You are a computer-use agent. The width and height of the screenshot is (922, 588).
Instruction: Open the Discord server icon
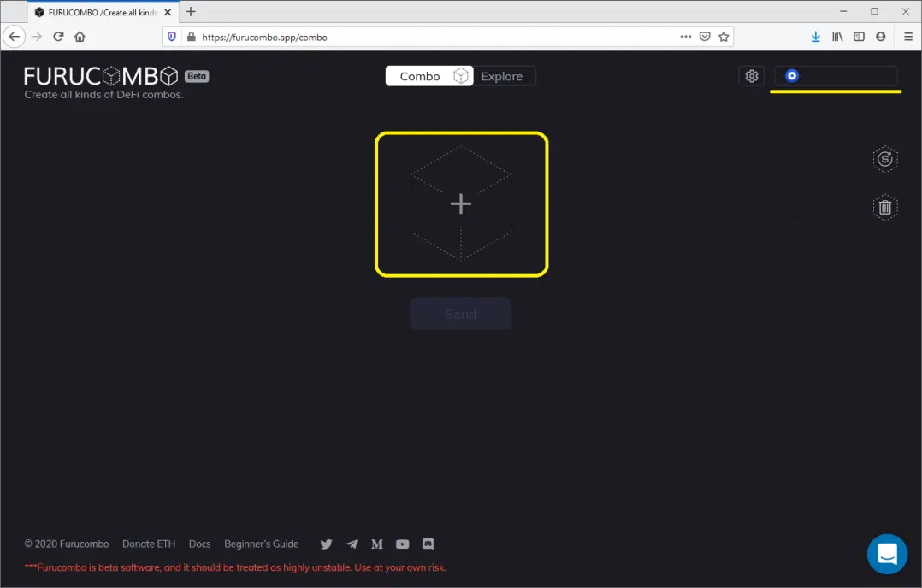click(428, 544)
